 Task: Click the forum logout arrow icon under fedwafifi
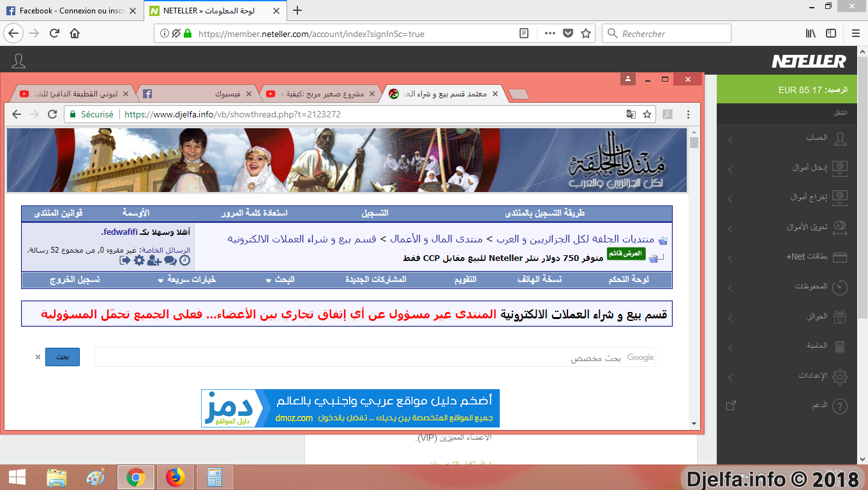point(125,260)
